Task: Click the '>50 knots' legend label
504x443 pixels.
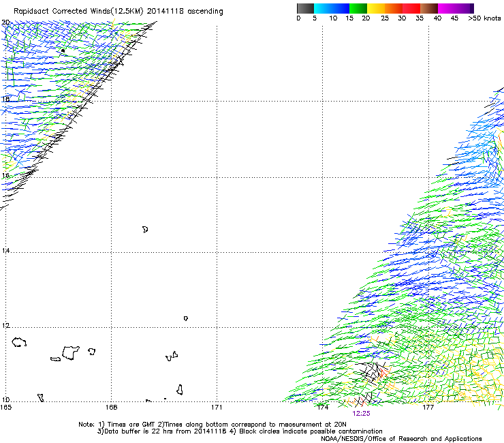Action: click(484, 18)
